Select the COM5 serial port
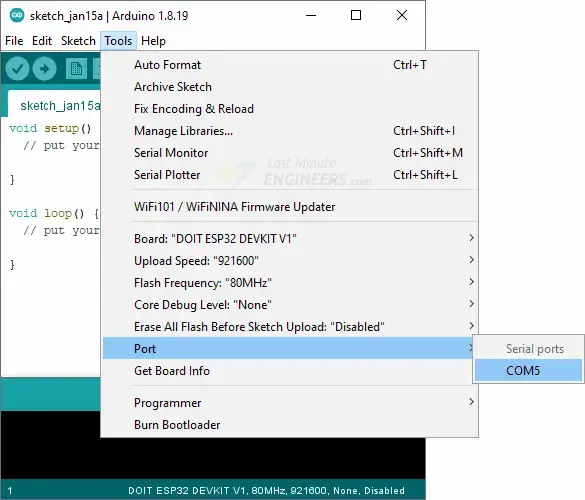 point(528,371)
